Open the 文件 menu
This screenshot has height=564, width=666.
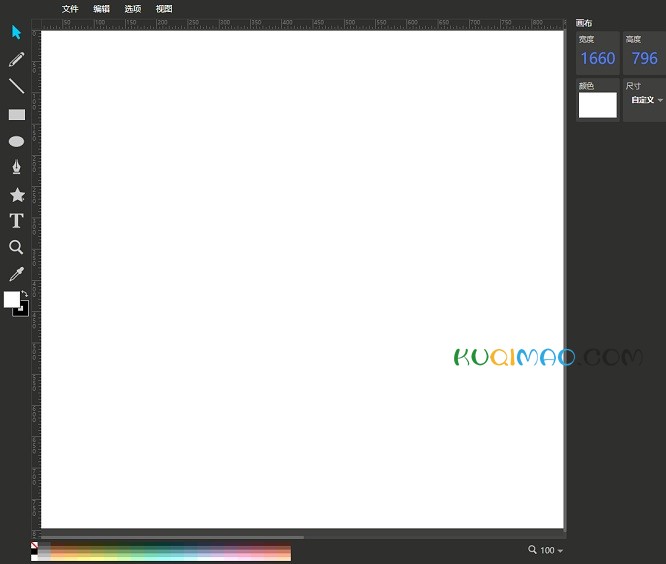coord(70,8)
